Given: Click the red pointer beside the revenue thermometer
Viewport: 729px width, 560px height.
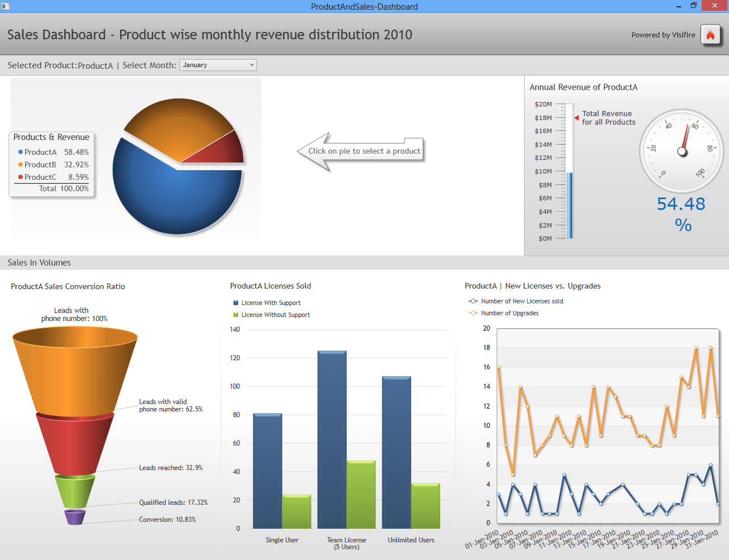Looking at the screenshot, I should pyautogui.click(x=576, y=118).
